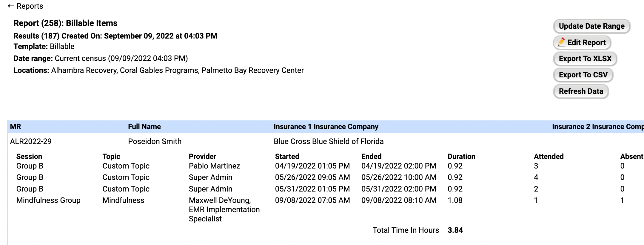The width and height of the screenshot is (644, 245).
Task: Click the Duration column label
Action: click(461, 157)
